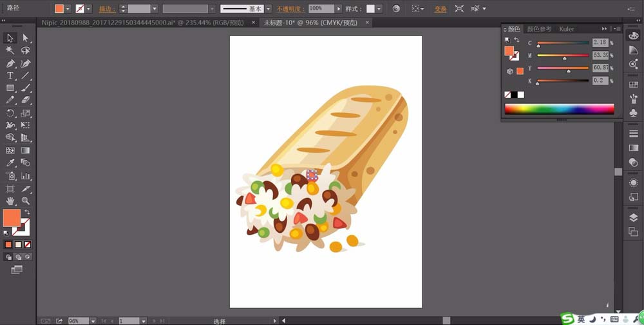Select the Type tool
The height and width of the screenshot is (325, 644).
[10, 75]
